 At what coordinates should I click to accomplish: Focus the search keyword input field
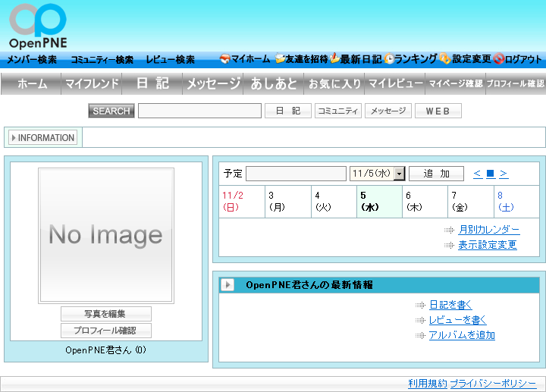[199, 111]
